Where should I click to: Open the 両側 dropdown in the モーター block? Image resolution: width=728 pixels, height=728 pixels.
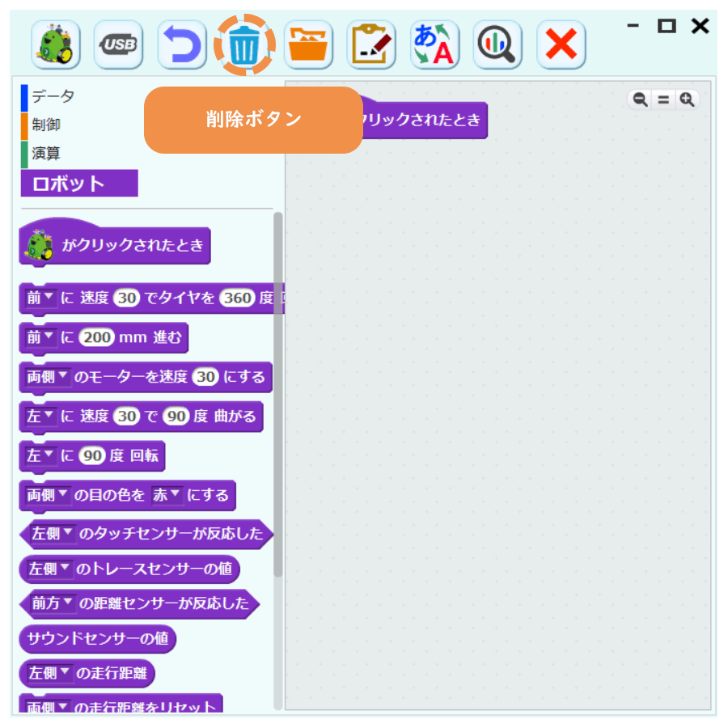[x=47, y=376]
